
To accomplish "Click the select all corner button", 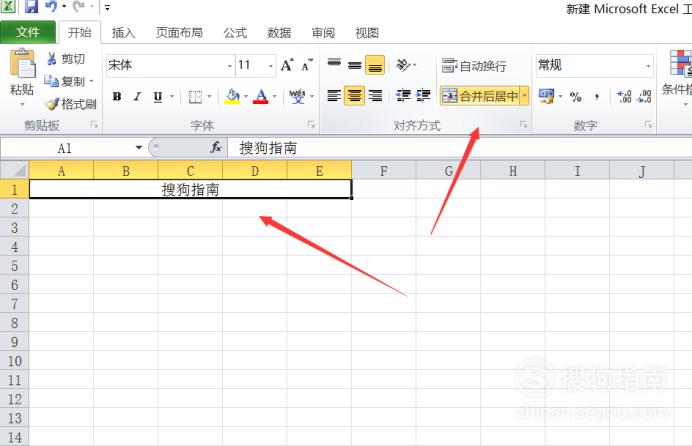I will (x=15, y=170).
